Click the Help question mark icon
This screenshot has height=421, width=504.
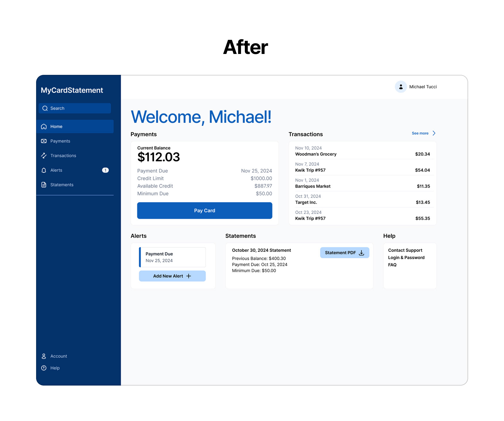pos(44,368)
